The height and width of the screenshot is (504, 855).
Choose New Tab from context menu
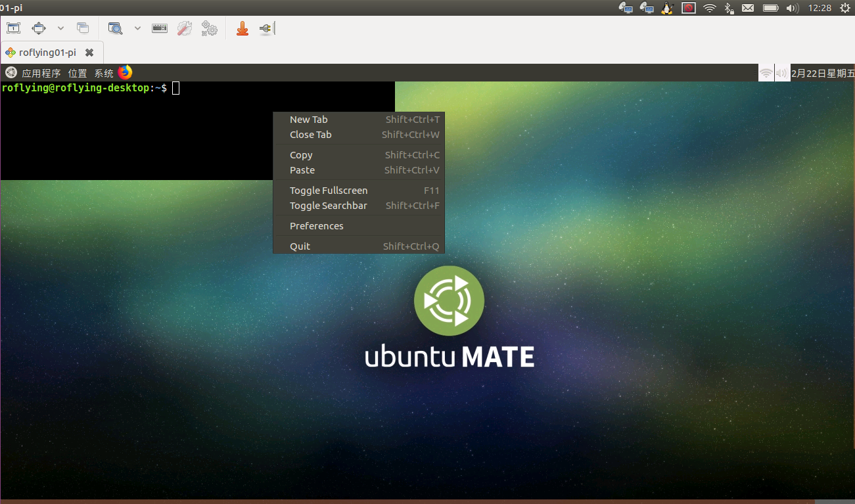(359, 120)
